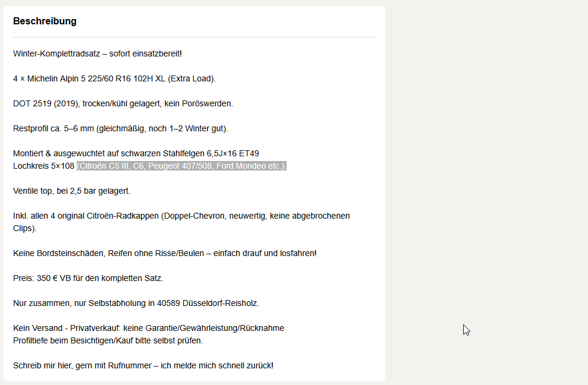Click the Keine Bordsteinschäden sentence

tap(165, 254)
